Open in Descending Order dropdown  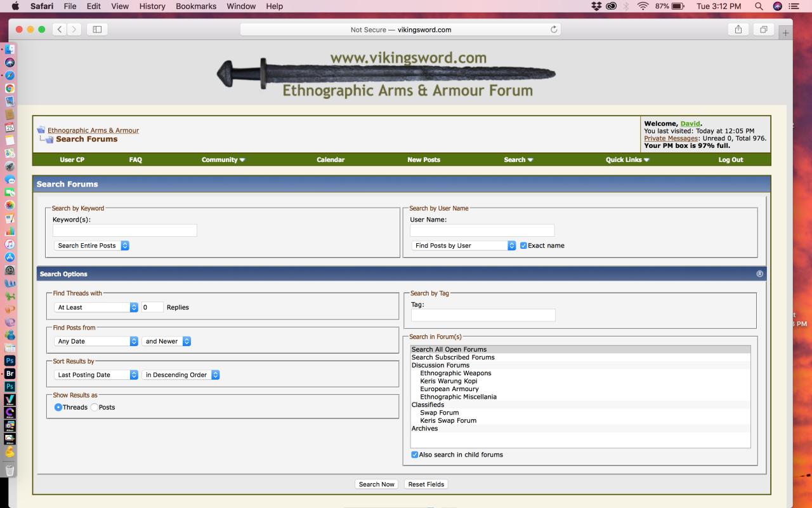point(181,375)
